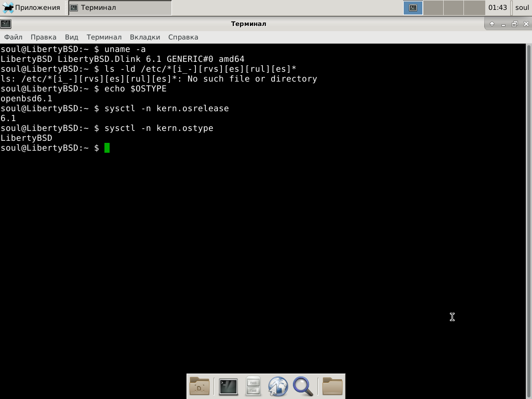Maximize the Терминал window
The image size is (532, 399).
coord(515,24)
